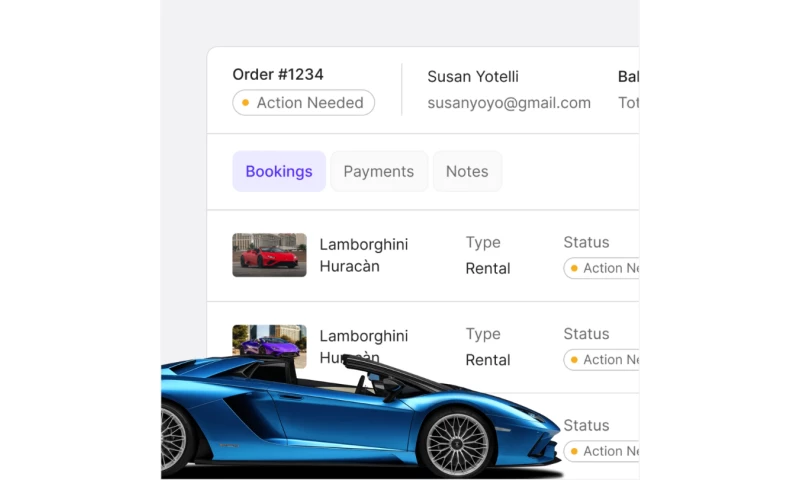Click the order Action Needed status badge
800x480 pixels.
304,103
